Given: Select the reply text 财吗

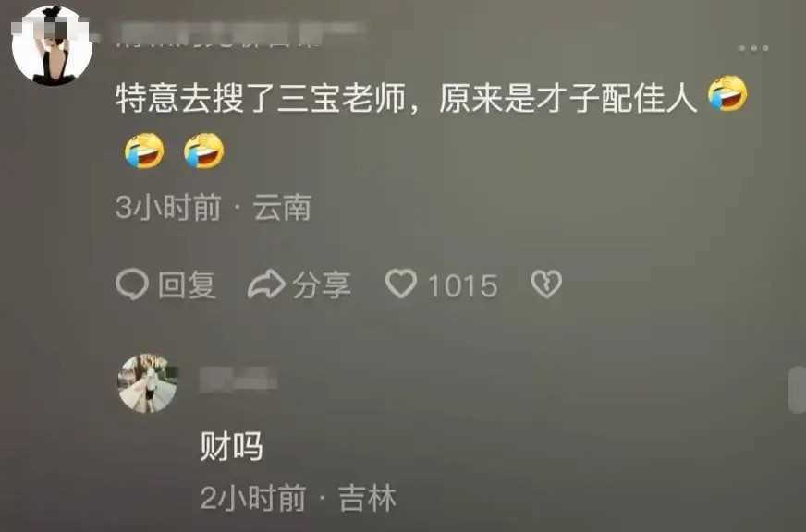Looking at the screenshot, I should click(x=232, y=446).
